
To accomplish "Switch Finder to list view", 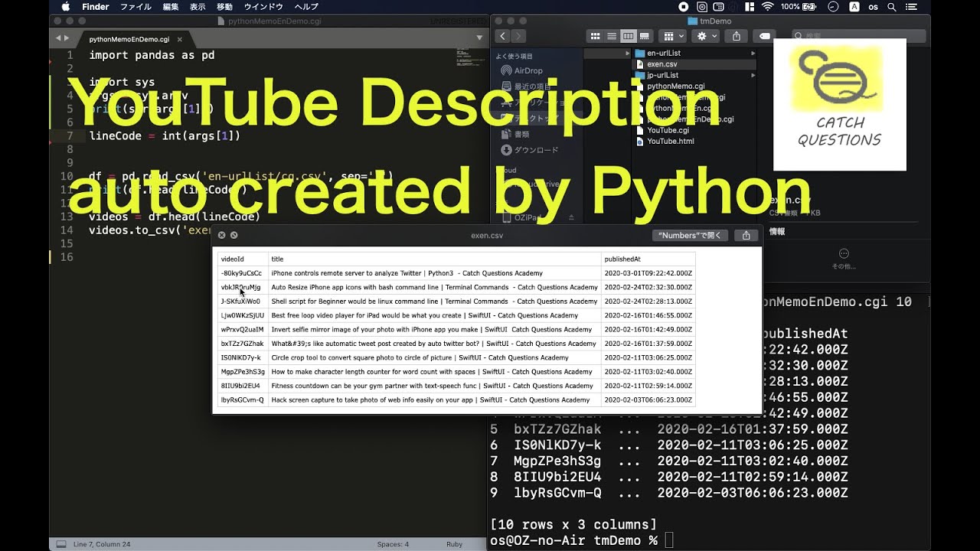I will pyautogui.click(x=612, y=36).
